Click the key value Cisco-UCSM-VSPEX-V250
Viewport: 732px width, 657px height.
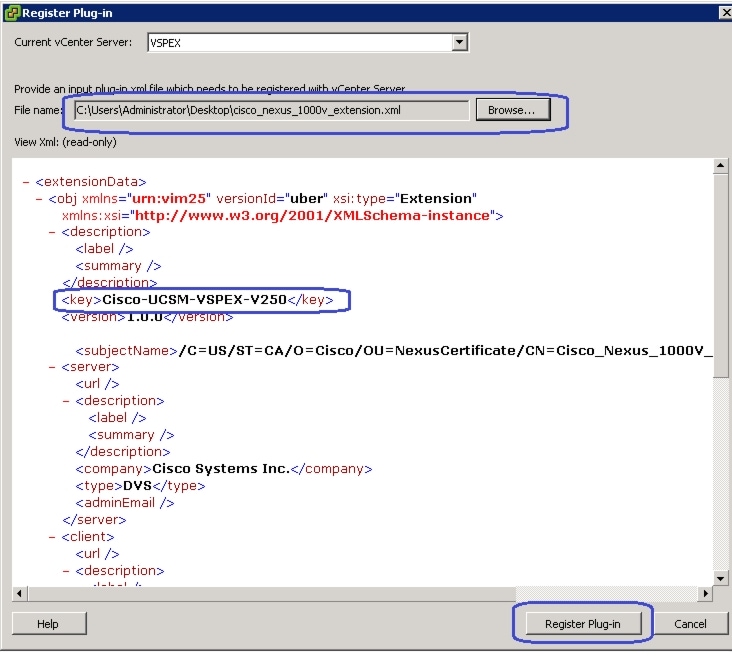pos(194,300)
